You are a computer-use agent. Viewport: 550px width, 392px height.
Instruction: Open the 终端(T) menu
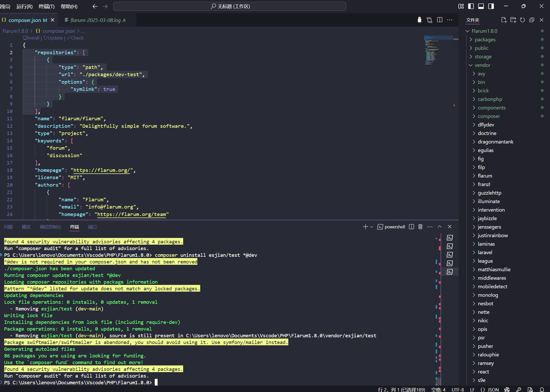(x=47, y=6)
